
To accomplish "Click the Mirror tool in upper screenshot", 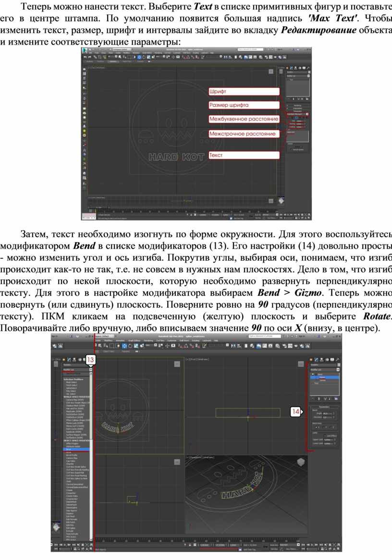I will pos(225,57).
